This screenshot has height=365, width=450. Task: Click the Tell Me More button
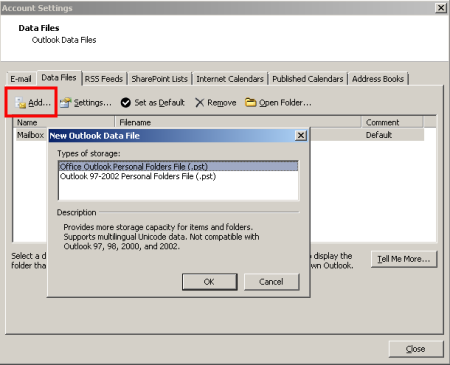(x=404, y=259)
